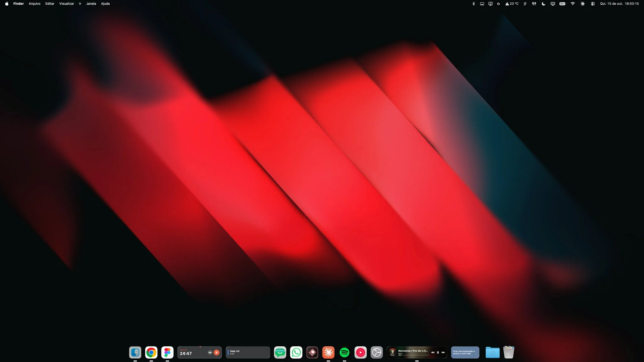Viewport: 644px width, 362px height.
Task: Launch Google Chrome from the Dock
Action: pos(151,353)
